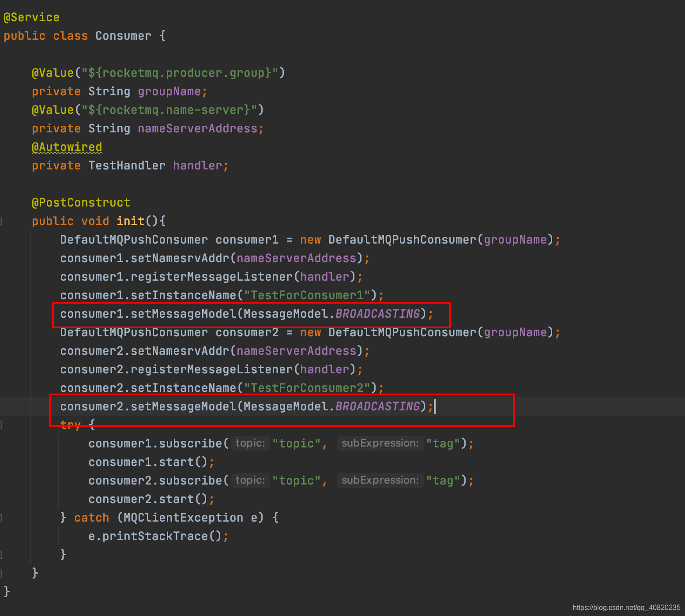Click groupName argument in the consumer2 constructor
The width and height of the screenshot is (685, 616).
[x=515, y=333]
